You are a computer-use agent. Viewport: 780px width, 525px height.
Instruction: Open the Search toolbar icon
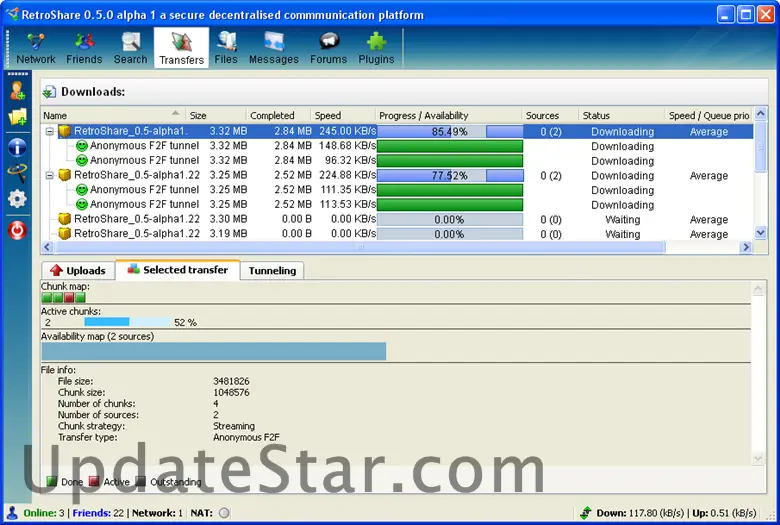coord(130,48)
